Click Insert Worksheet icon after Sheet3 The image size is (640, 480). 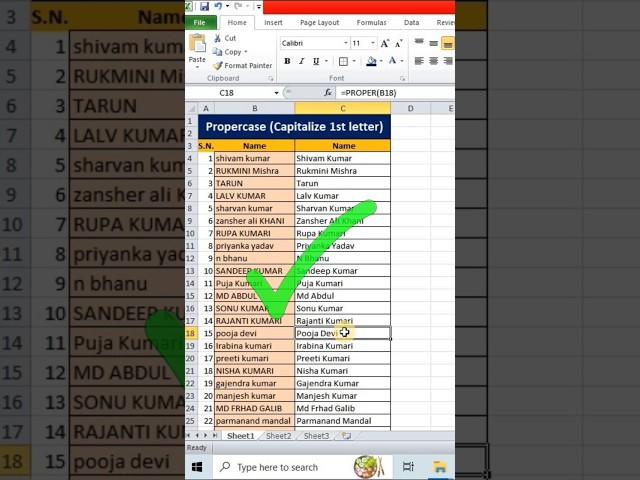347,436
